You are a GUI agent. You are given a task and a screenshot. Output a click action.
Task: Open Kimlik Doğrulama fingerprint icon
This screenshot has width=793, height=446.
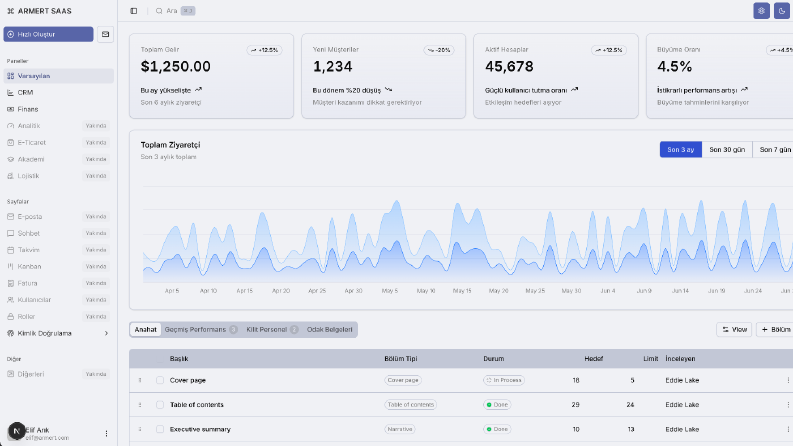pyautogui.click(x=11, y=333)
